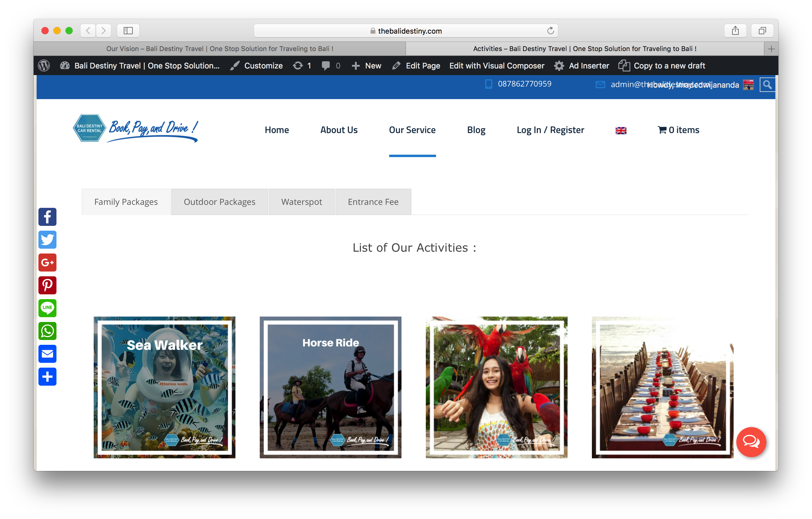Toggle Safari sidebar button
The width and height of the screenshot is (812, 519).
[x=128, y=31]
